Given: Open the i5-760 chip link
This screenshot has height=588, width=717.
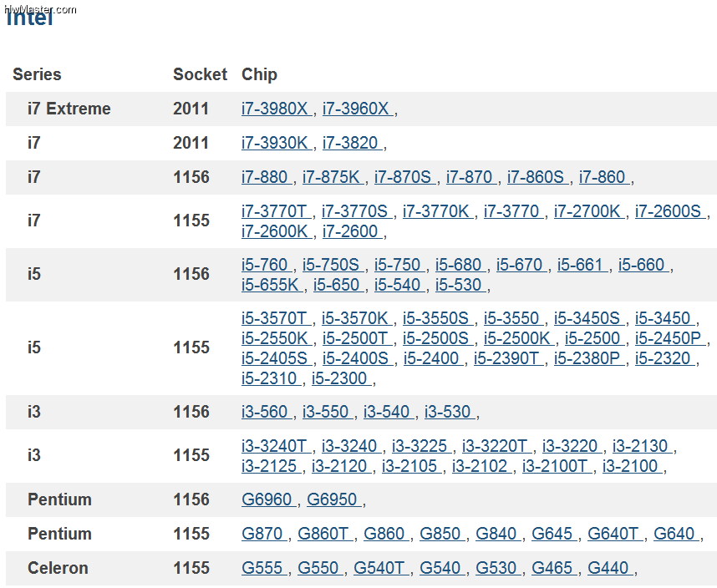Looking at the screenshot, I should pyautogui.click(x=267, y=265).
